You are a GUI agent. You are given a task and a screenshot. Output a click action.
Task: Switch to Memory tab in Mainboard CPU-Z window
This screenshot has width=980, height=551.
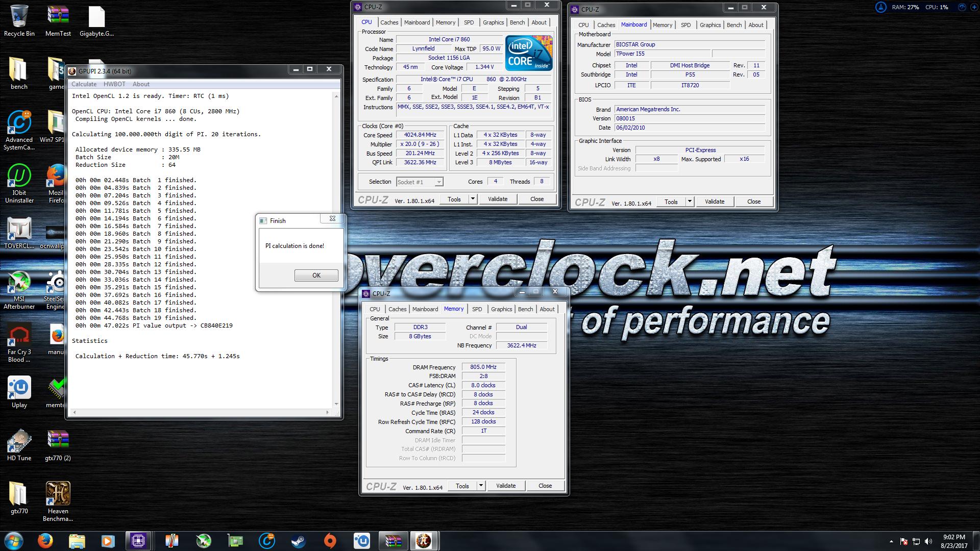663,25
